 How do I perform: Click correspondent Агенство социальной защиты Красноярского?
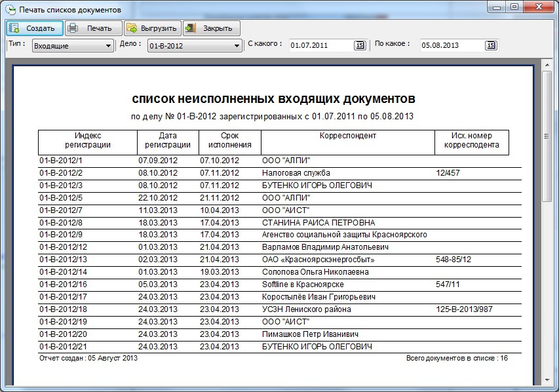coord(345,235)
